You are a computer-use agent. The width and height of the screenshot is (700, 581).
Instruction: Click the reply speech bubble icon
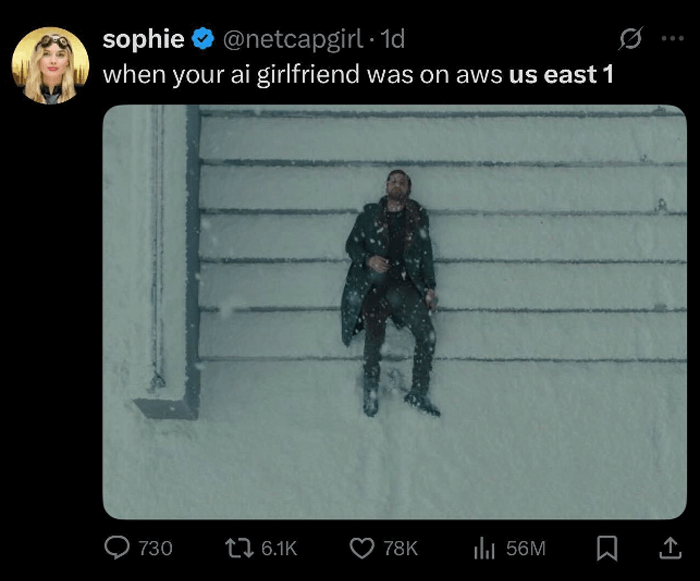[117, 548]
